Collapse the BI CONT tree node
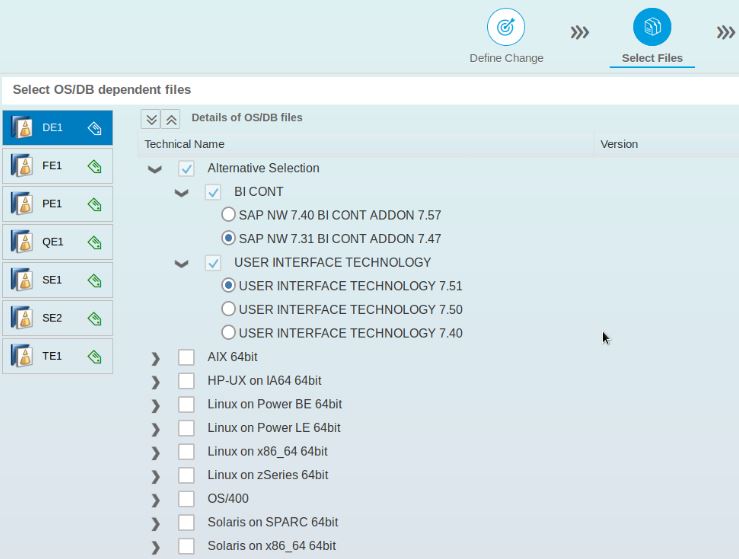The width and height of the screenshot is (739, 559). 181,193
